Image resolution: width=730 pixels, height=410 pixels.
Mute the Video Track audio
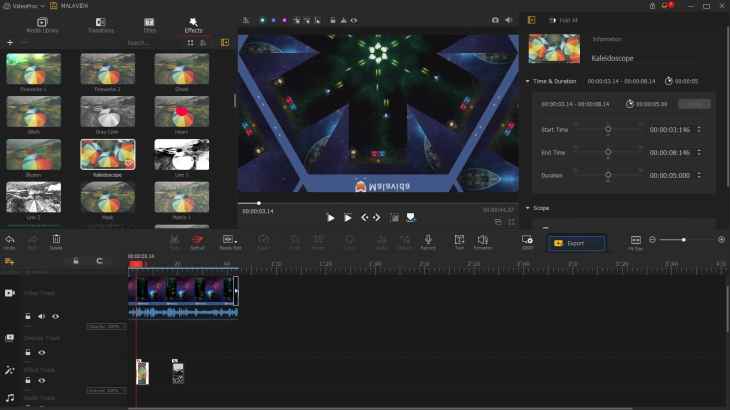tap(42, 316)
